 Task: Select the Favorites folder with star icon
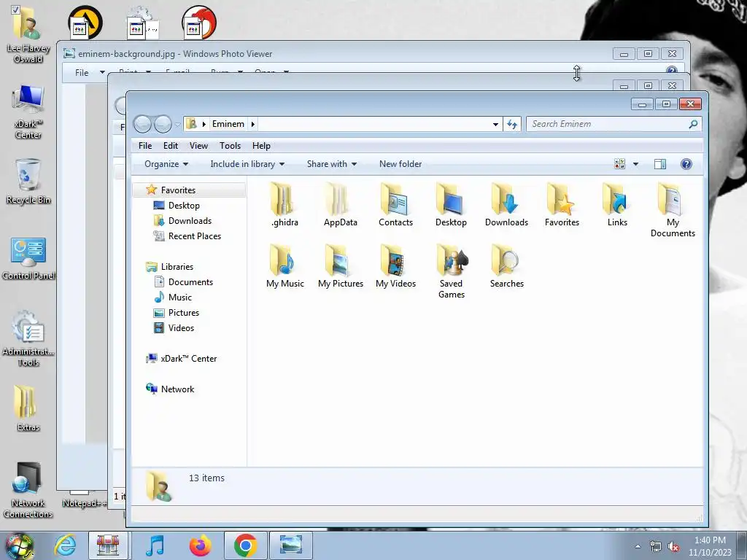[x=562, y=204]
